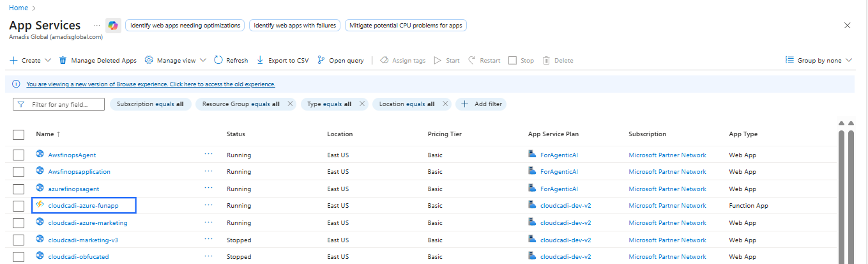Sort by the Name column header
The image size is (868, 264).
coord(45,134)
